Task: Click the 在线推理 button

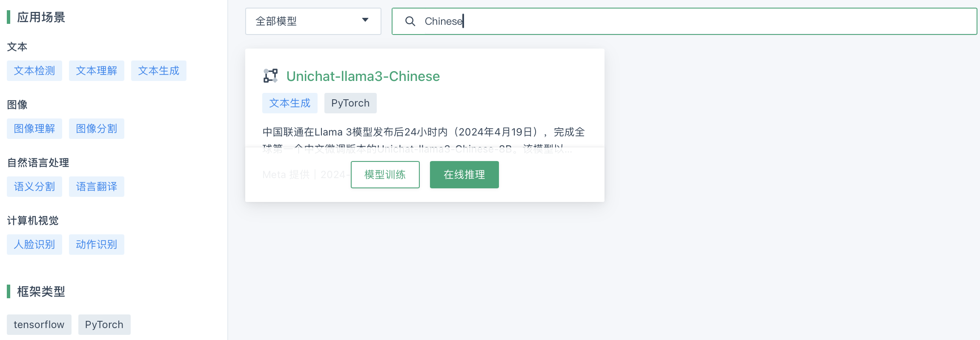Action: (464, 175)
